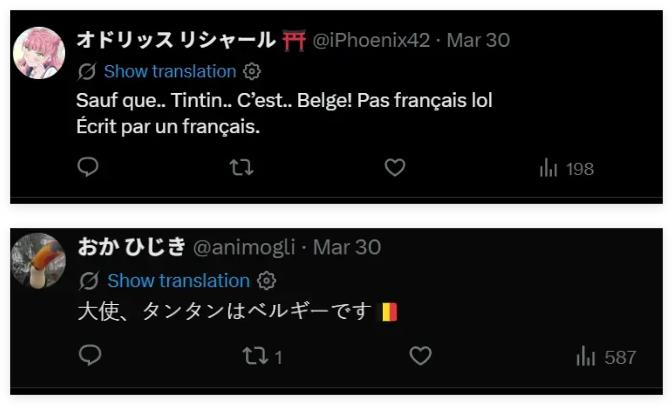Open translation settings gear on animogli tweet
This screenshot has height=409, width=672.
coord(266,280)
